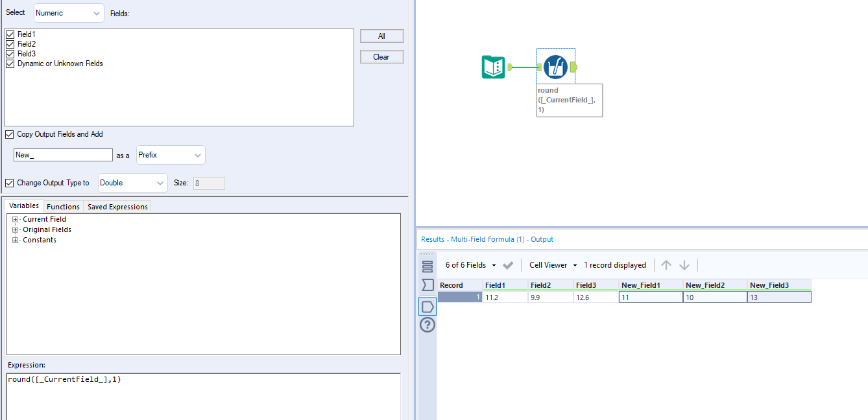Click the Clear button
This screenshot has width=868, height=420.
click(381, 56)
